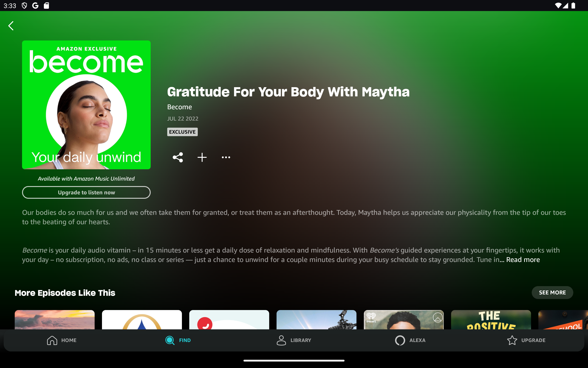Open the Home tab
Viewport: 588px width, 368px height.
tap(62, 340)
